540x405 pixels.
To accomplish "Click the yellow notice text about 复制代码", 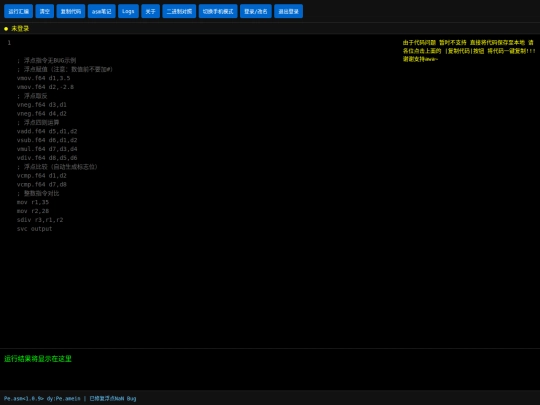I will (469, 51).
